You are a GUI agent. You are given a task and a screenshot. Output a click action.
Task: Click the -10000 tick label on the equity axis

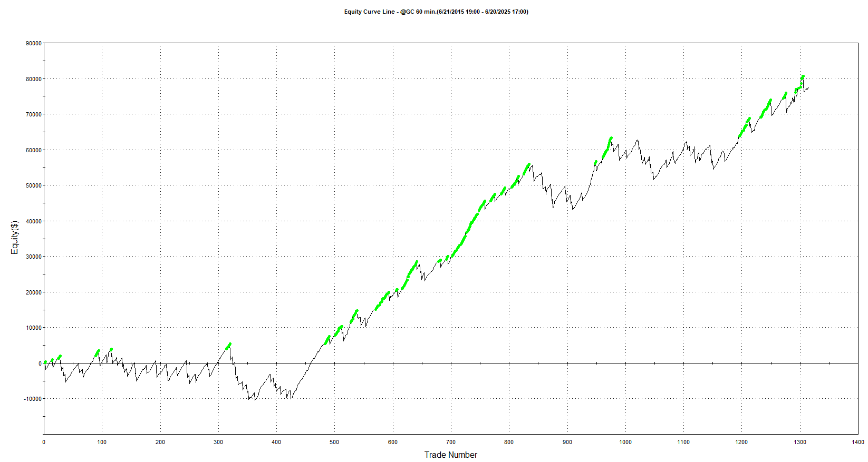click(x=33, y=399)
